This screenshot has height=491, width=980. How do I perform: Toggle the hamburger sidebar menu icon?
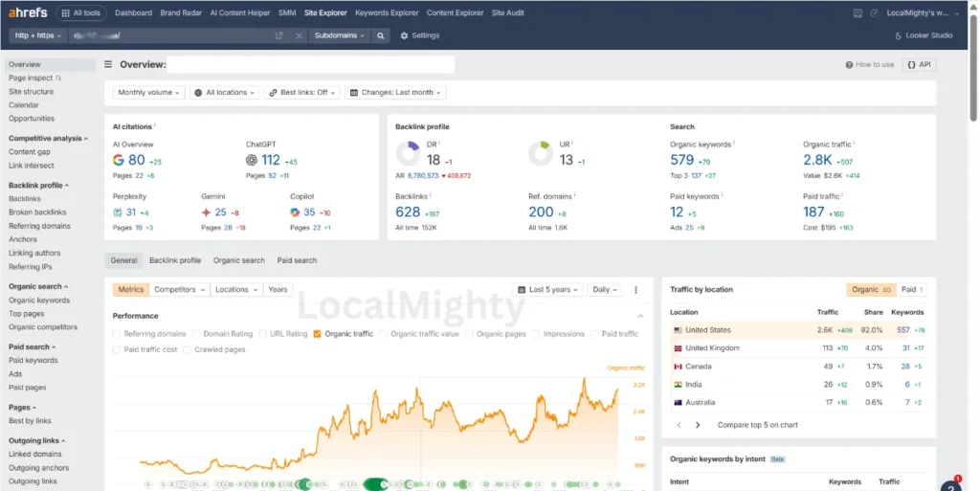click(108, 64)
